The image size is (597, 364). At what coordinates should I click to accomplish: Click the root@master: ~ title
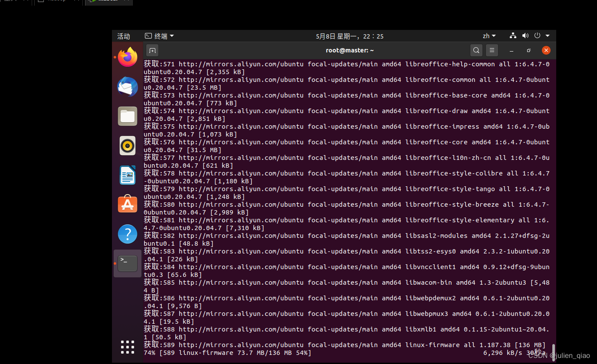350,50
